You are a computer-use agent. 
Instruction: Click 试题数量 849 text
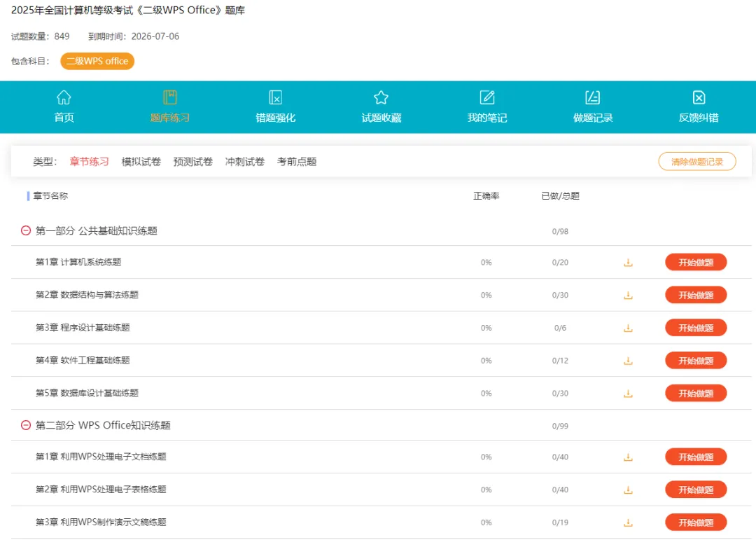pos(41,36)
